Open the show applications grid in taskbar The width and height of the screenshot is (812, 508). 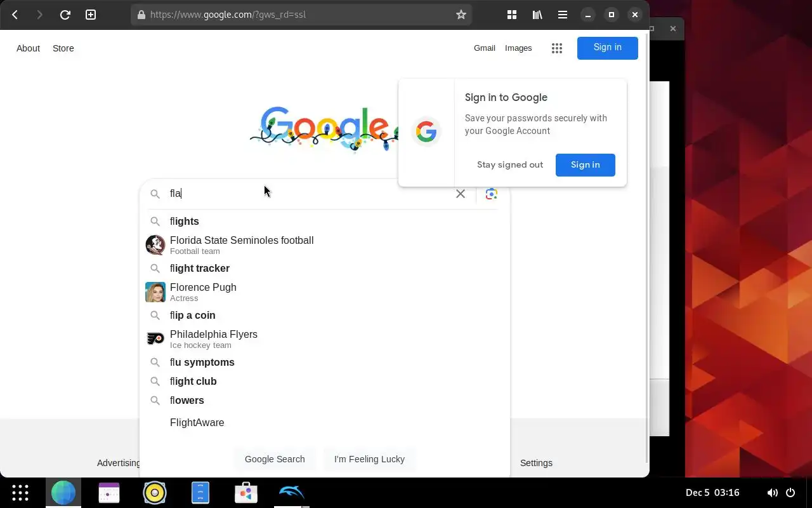click(20, 493)
